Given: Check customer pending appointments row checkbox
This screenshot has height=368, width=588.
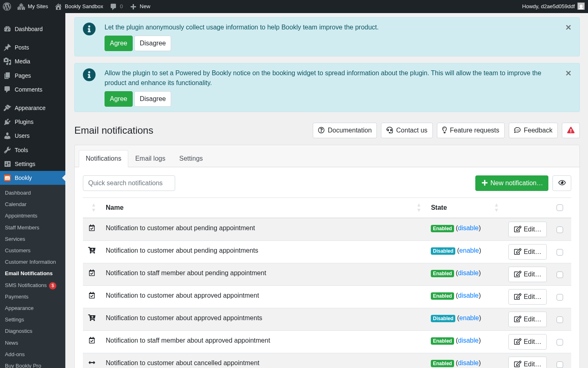Looking at the screenshot, I should 560,252.
